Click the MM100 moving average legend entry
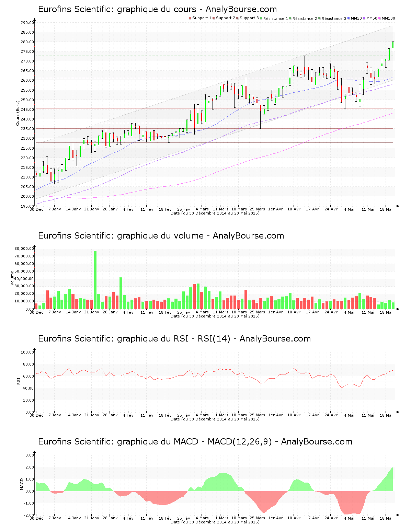 point(387,18)
